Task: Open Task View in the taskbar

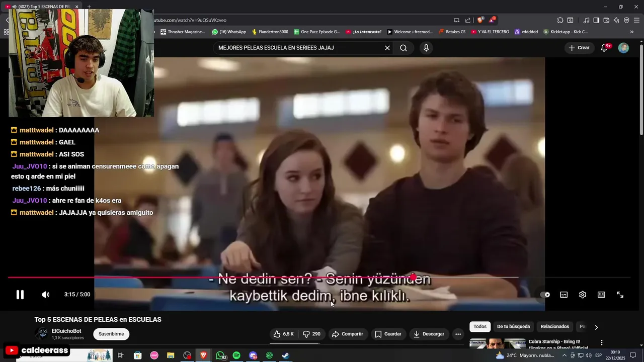Action: point(121,355)
